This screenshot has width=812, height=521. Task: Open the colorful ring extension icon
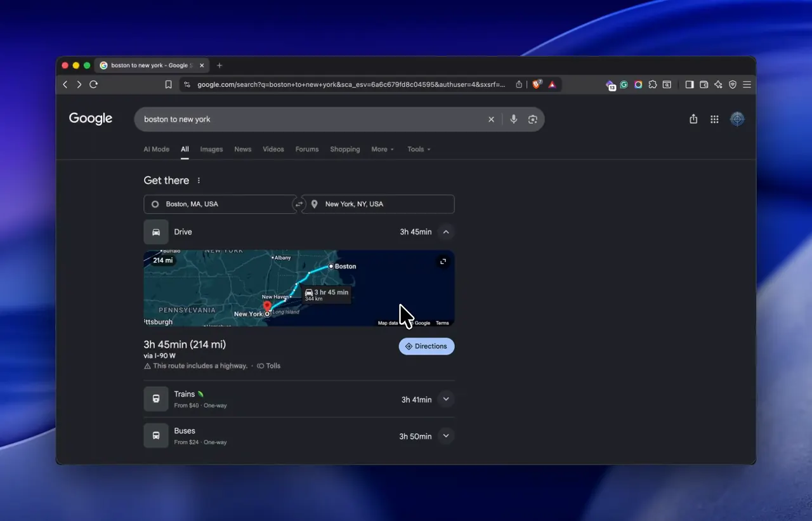coord(638,84)
